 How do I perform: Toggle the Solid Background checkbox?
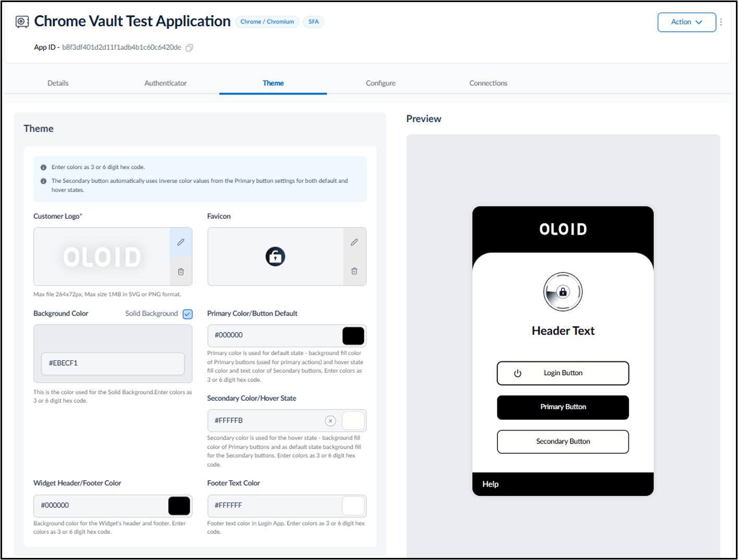point(188,314)
